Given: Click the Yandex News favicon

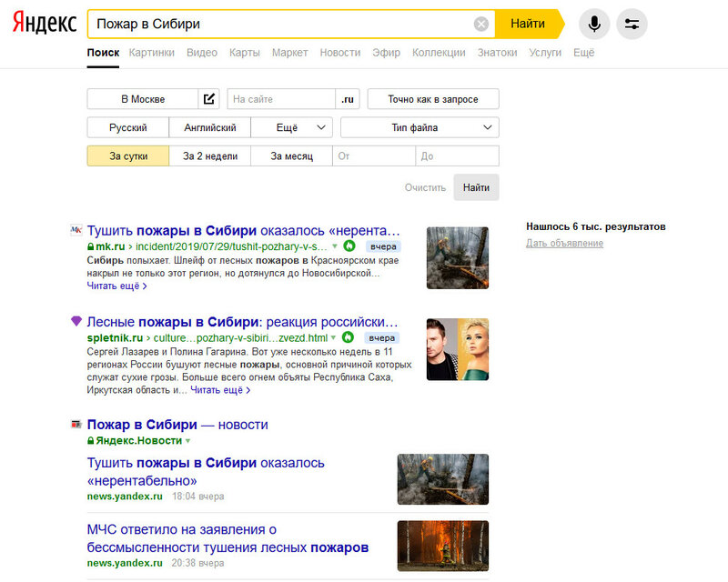Looking at the screenshot, I should 76,424.
